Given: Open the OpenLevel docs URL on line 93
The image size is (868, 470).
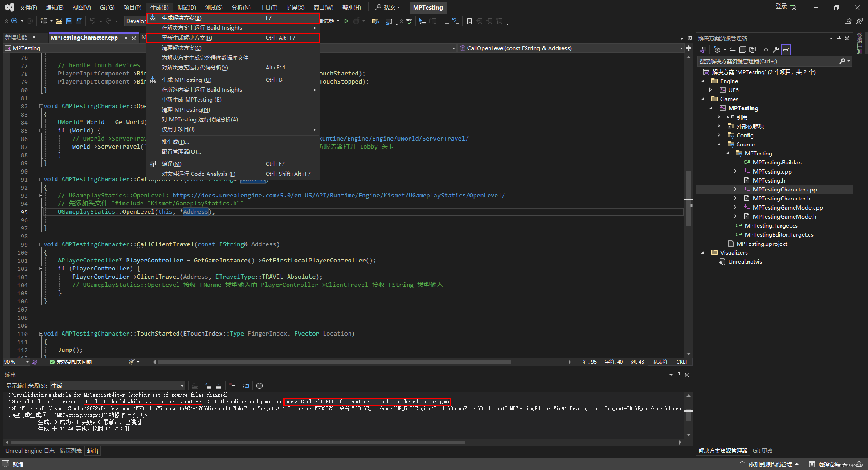Looking at the screenshot, I should click(339, 196).
